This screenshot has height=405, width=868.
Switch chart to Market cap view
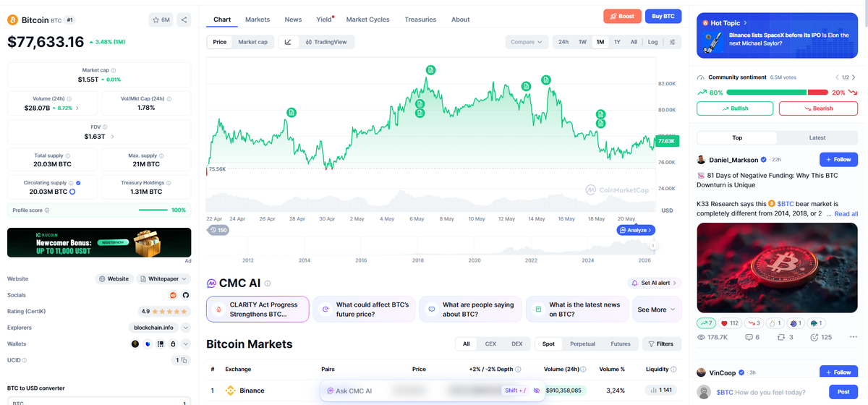click(x=253, y=42)
